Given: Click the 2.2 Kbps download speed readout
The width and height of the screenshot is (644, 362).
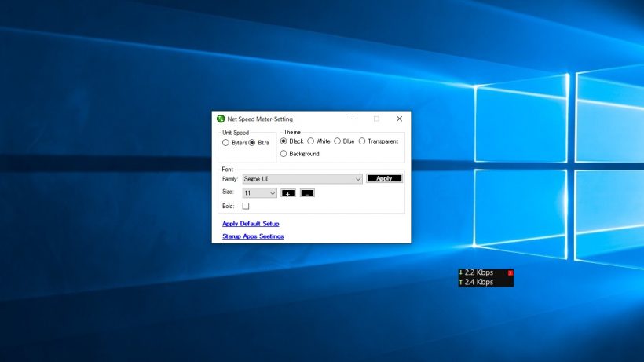Looking at the screenshot, I should tap(479, 272).
